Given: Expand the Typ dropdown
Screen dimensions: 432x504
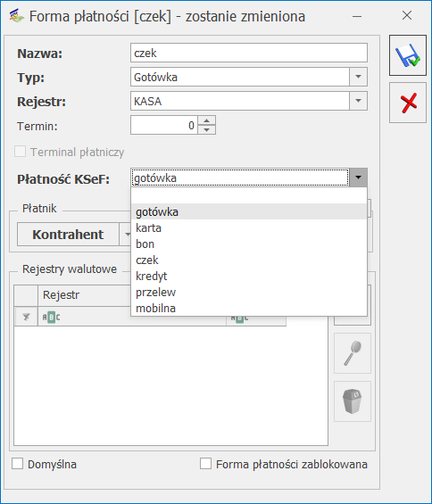Looking at the screenshot, I should pyautogui.click(x=358, y=77).
